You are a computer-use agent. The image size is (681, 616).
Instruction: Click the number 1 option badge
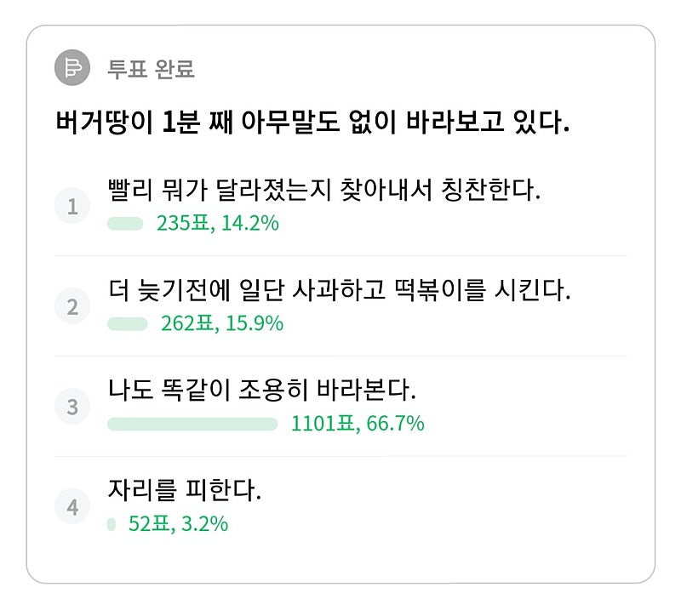point(72,207)
